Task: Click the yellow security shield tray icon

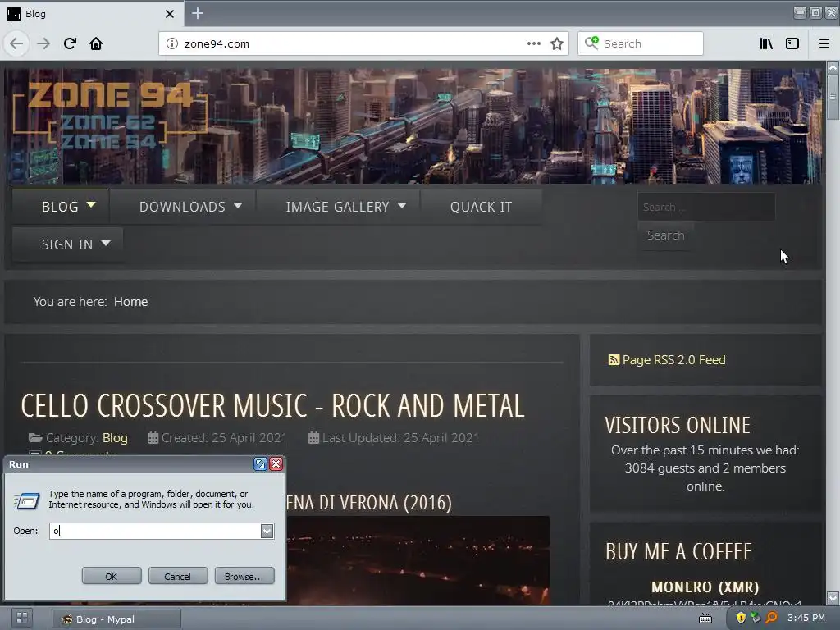Action: click(x=741, y=618)
